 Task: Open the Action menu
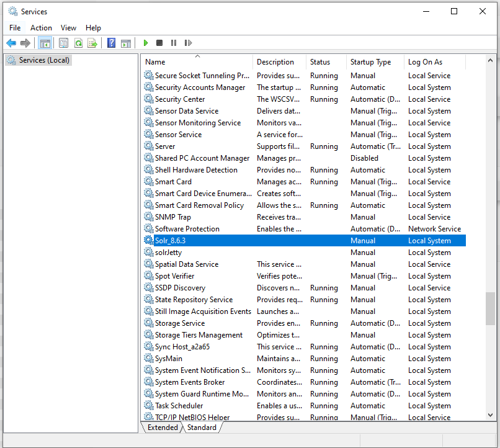tap(41, 28)
